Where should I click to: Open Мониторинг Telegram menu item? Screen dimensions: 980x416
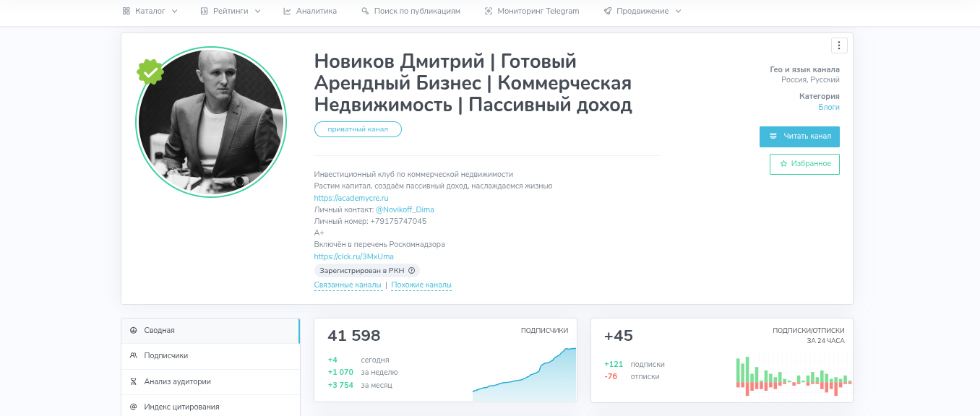coord(532,11)
